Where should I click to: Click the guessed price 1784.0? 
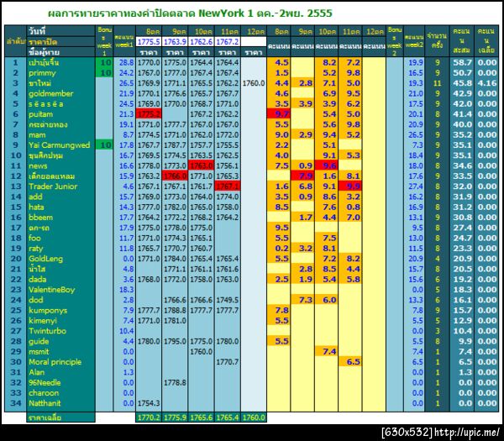(175, 259)
